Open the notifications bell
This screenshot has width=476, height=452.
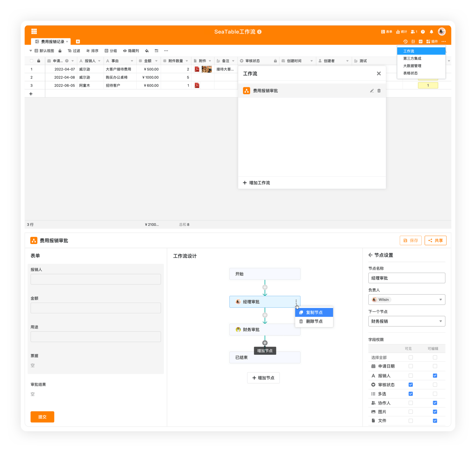431,32
